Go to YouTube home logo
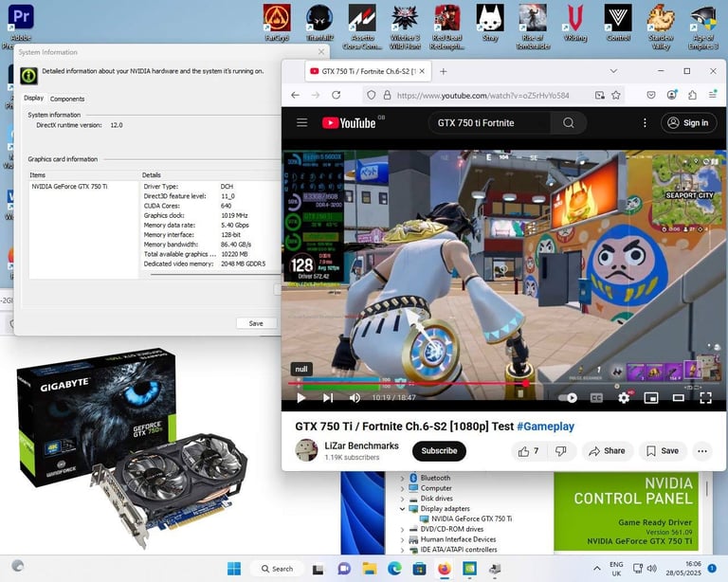 click(x=349, y=122)
